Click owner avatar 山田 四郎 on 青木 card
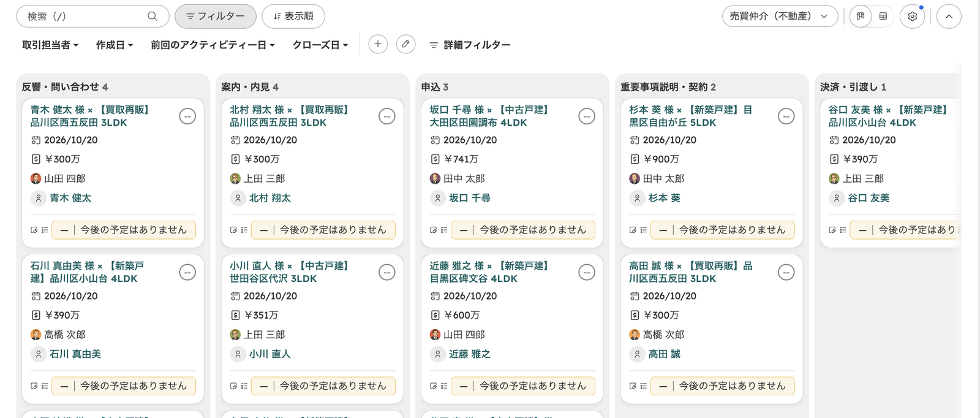 (x=36, y=178)
